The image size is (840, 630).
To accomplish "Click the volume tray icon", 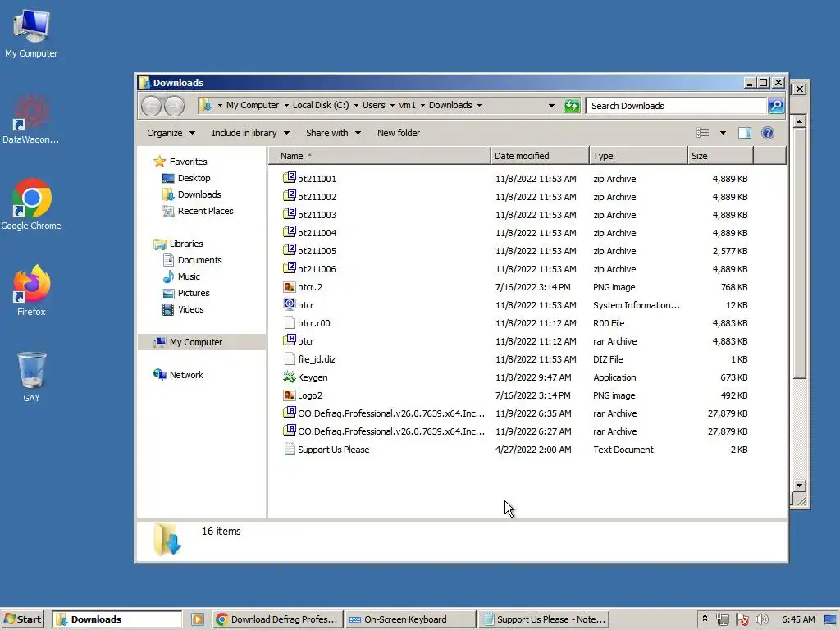I will tap(761, 619).
